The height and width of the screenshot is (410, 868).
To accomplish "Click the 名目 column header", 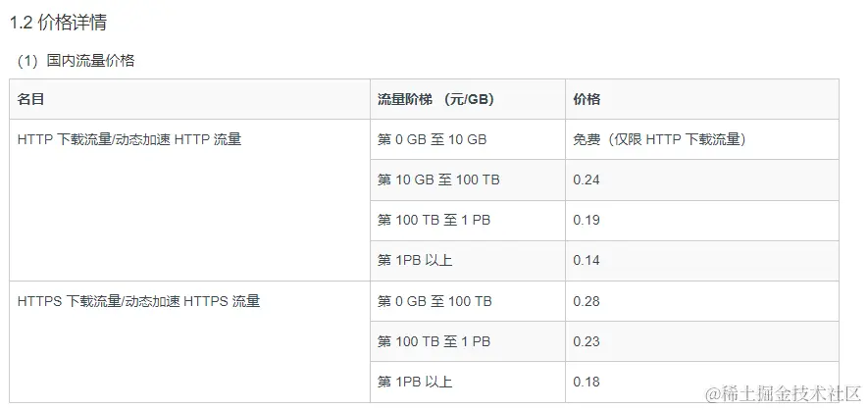I will coord(190,99).
